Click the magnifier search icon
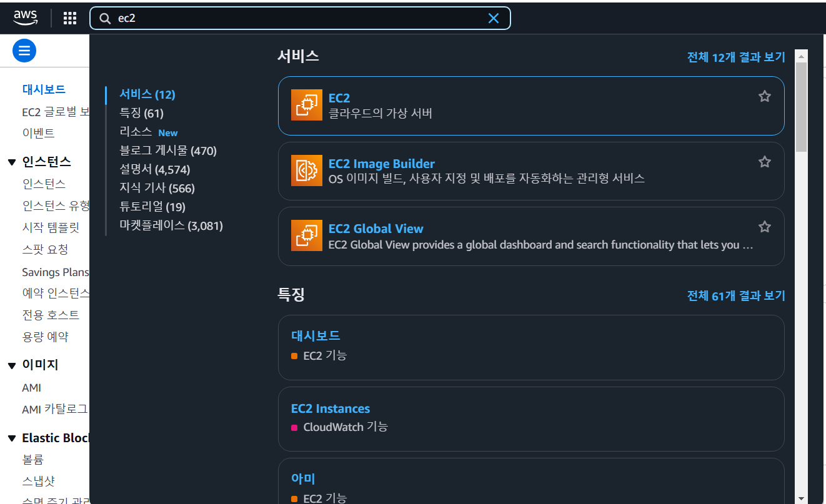The width and height of the screenshot is (826, 504). [x=105, y=18]
